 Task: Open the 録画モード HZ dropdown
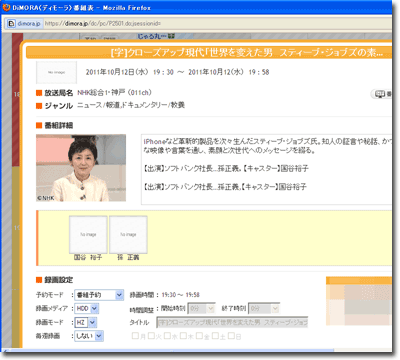(x=85, y=322)
